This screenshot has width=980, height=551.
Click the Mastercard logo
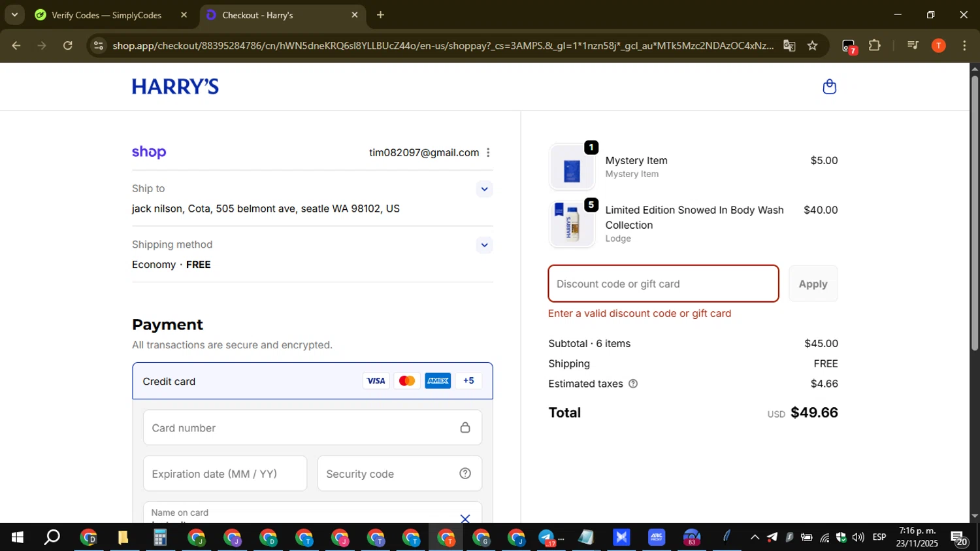[406, 380]
